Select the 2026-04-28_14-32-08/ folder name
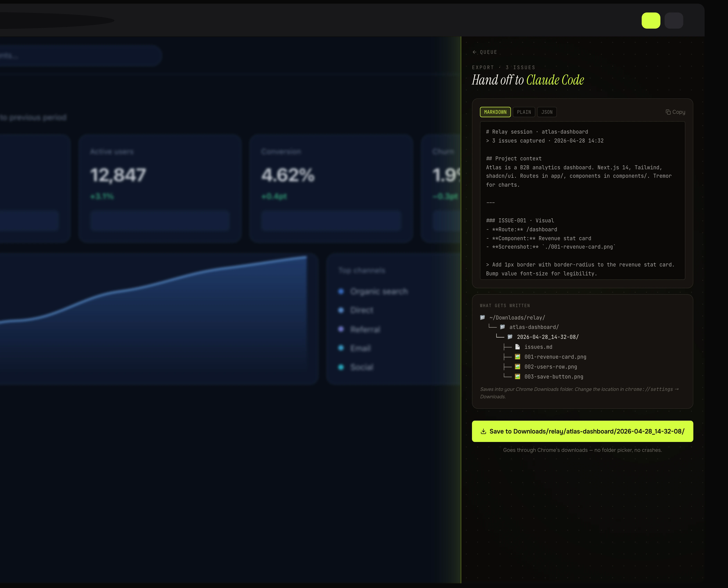The width and height of the screenshot is (728, 588). [548, 337]
